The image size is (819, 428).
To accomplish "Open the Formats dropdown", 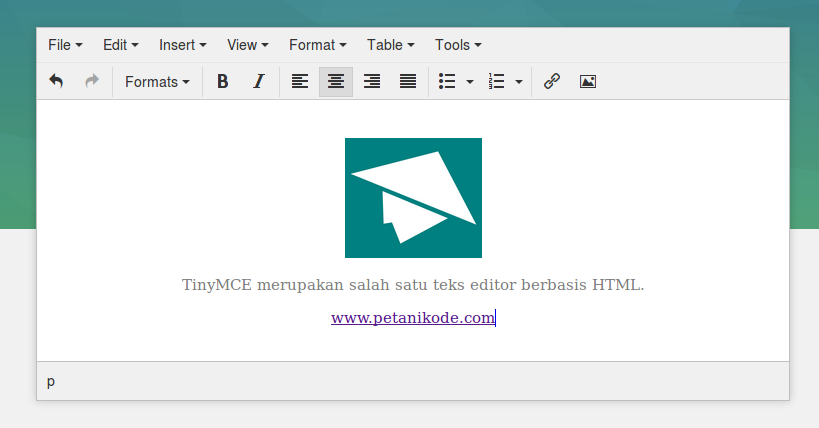I will click(x=157, y=82).
